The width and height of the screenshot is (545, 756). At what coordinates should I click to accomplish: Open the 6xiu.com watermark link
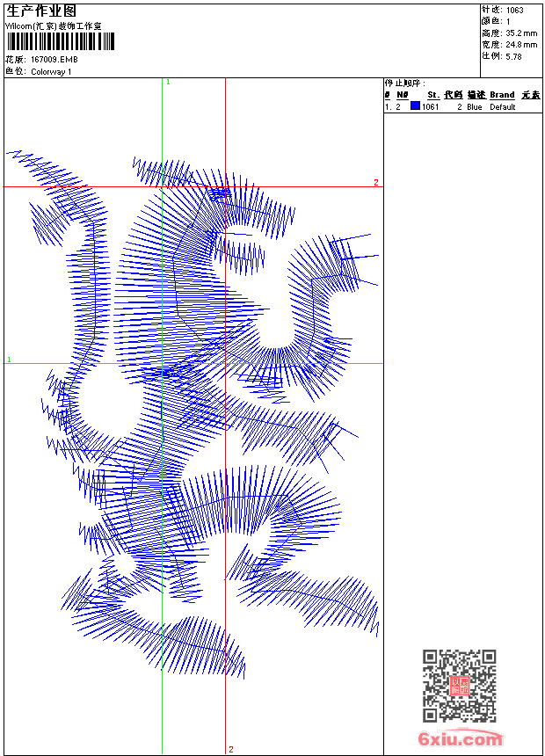coord(460,738)
